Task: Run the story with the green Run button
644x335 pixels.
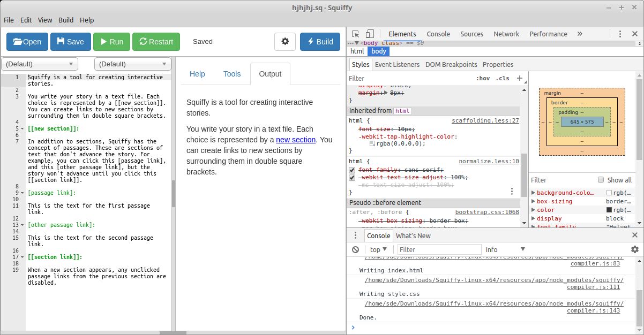Action: coord(111,42)
